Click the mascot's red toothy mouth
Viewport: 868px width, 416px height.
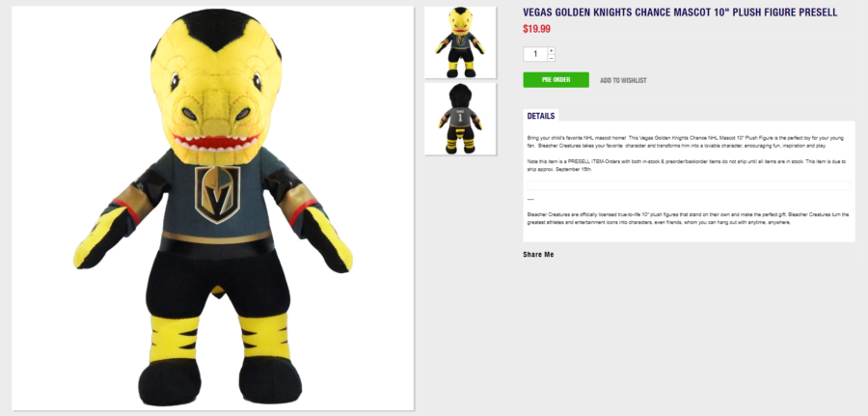[216, 142]
